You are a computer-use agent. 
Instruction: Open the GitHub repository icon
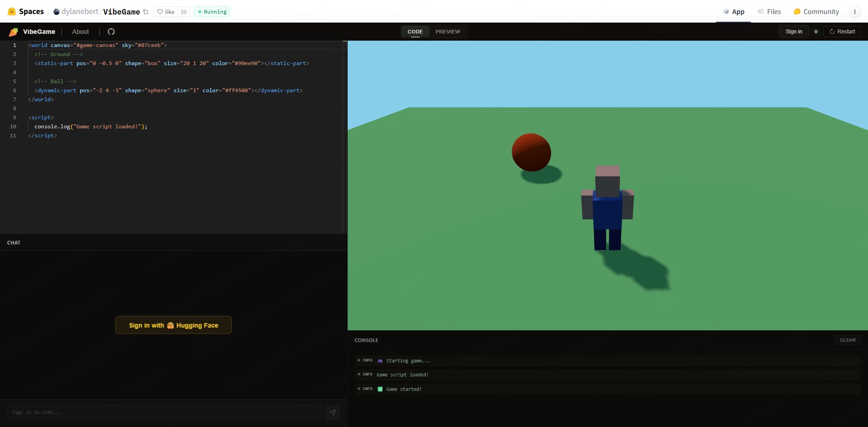click(111, 32)
